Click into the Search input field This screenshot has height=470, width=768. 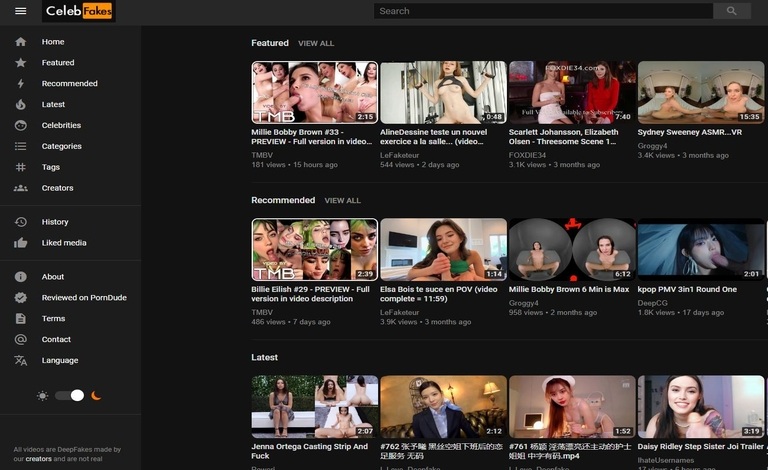542,11
